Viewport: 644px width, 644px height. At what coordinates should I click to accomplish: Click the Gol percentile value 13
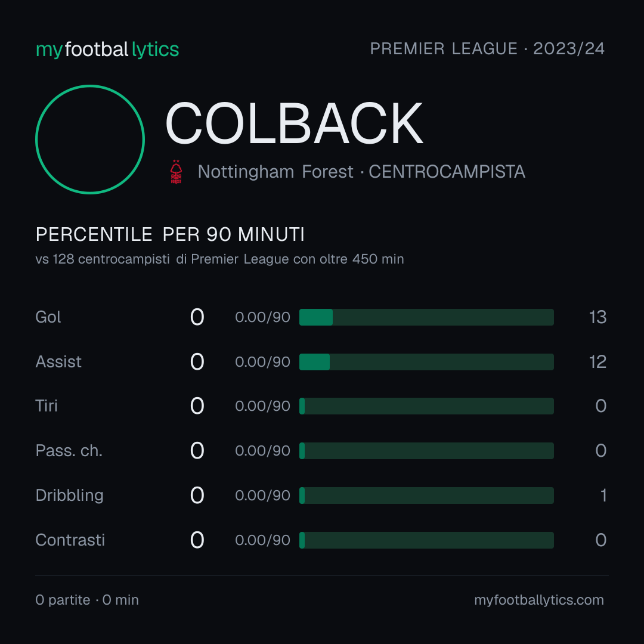597,317
